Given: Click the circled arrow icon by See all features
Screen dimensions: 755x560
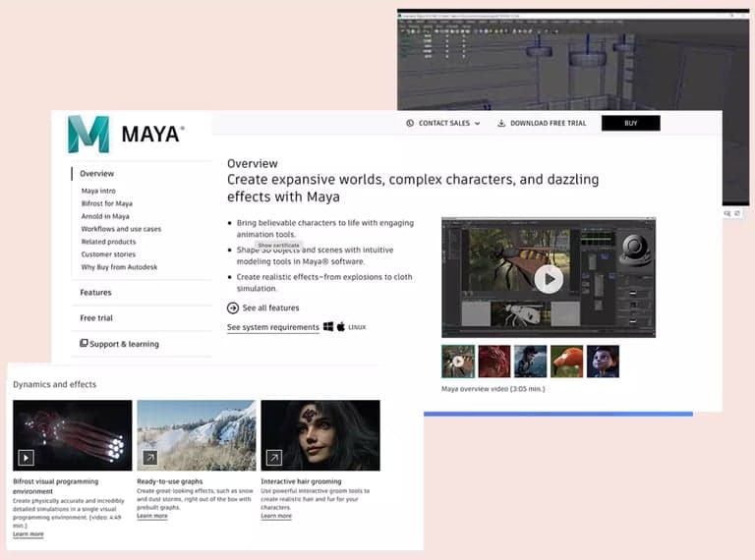Looking at the screenshot, I should [233, 308].
